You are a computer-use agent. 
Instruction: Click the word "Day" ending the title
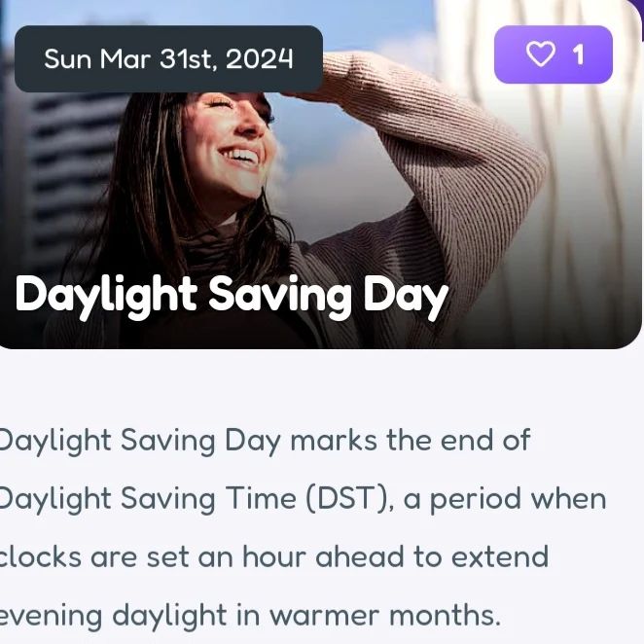pyautogui.click(x=406, y=295)
